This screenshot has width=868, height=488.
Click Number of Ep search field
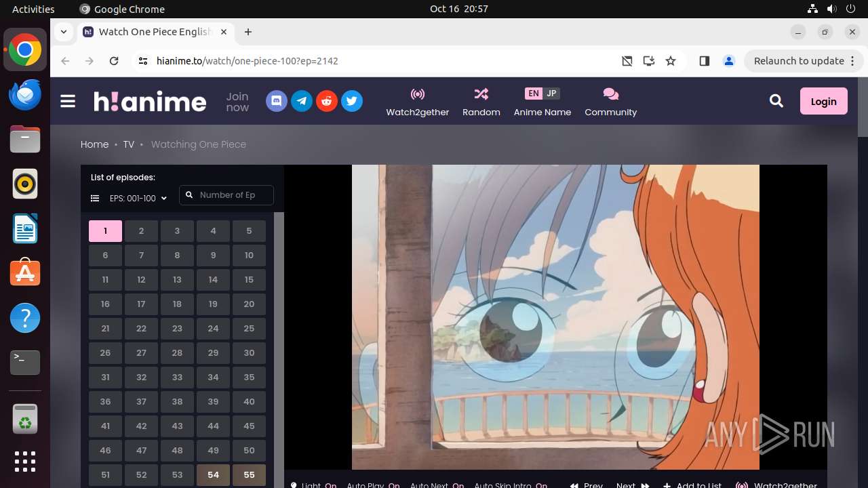(x=226, y=195)
